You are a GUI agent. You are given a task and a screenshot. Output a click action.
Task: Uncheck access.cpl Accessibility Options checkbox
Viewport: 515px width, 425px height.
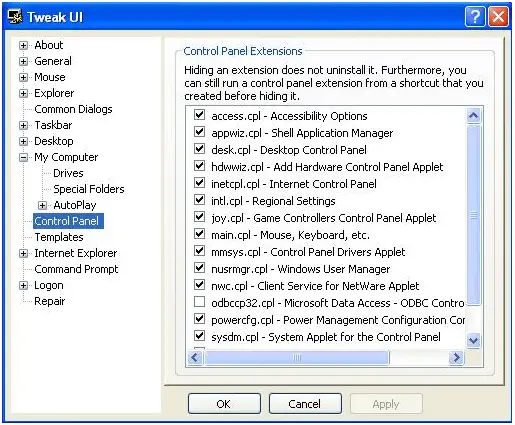(x=199, y=115)
